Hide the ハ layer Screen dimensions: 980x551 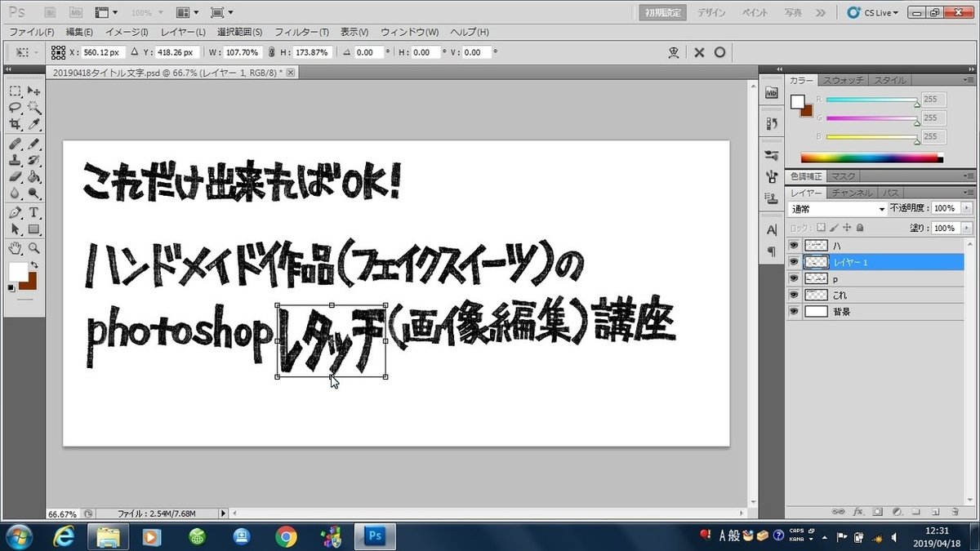tap(793, 245)
